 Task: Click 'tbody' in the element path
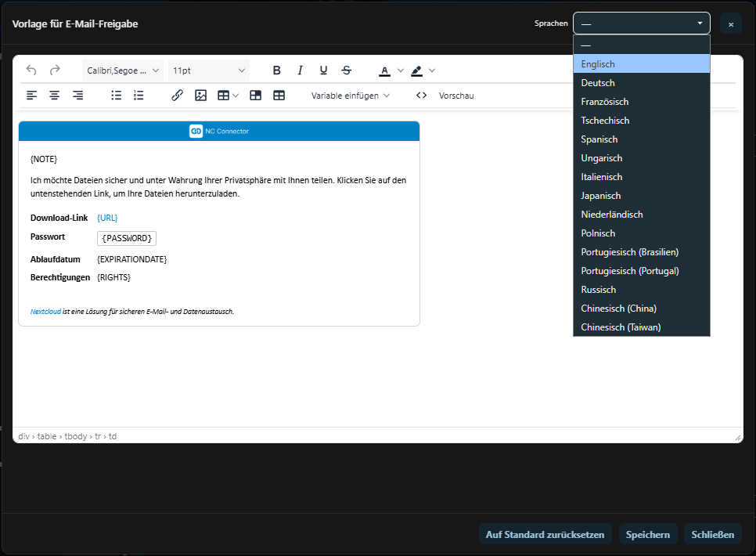click(x=76, y=436)
